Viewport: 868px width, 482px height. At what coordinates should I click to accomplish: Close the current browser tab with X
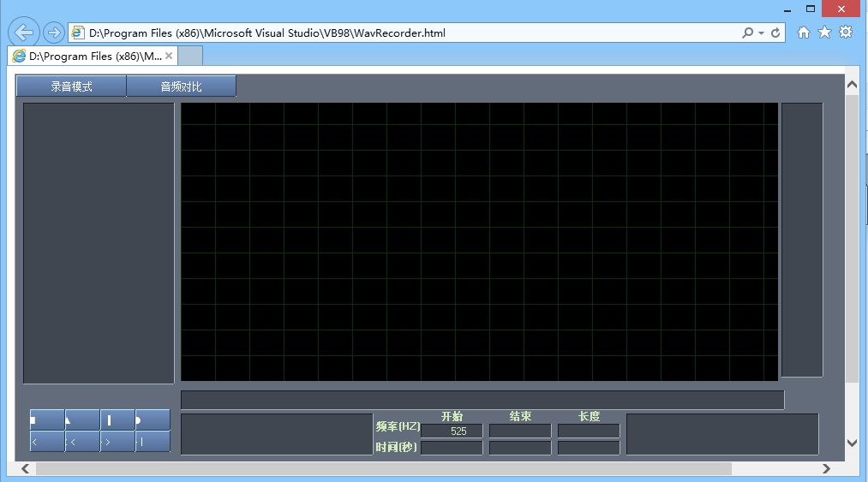169,56
